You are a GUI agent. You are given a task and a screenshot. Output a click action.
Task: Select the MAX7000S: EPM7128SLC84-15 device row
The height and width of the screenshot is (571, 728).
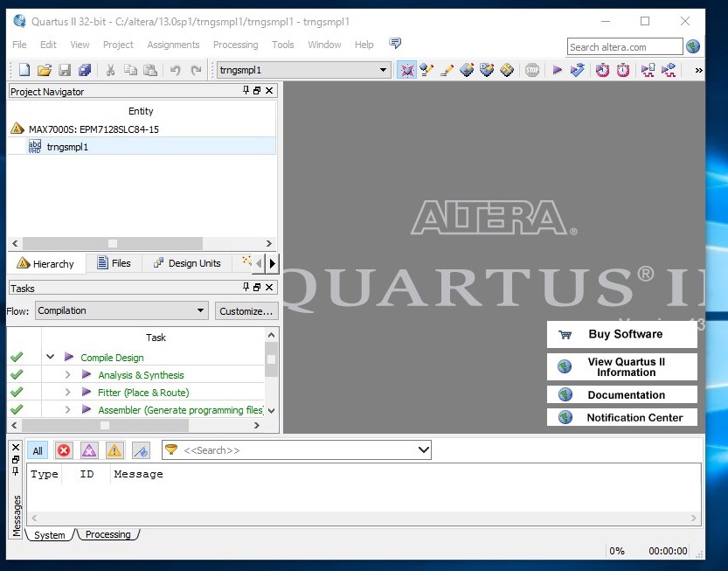[x=94, y=129]
